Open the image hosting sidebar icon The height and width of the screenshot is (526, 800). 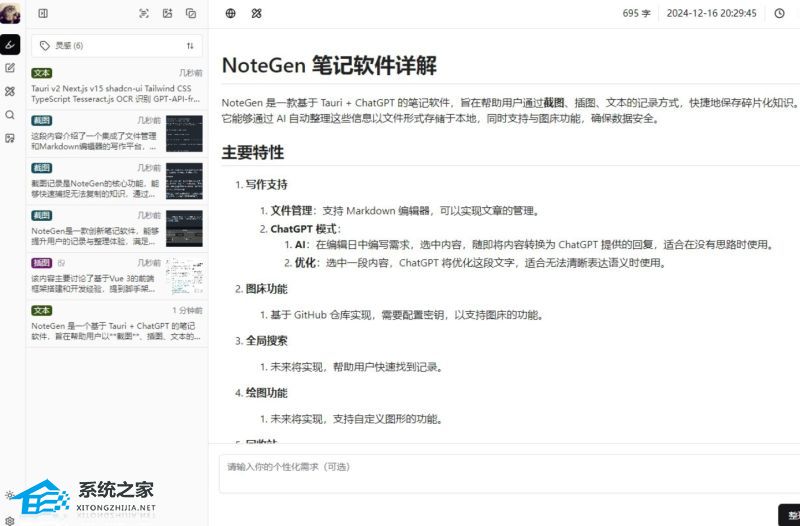point(10,138)
